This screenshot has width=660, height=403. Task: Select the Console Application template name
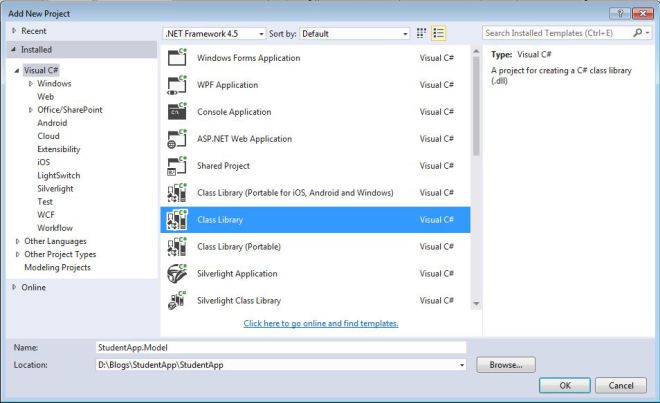[x=234, y=112]
